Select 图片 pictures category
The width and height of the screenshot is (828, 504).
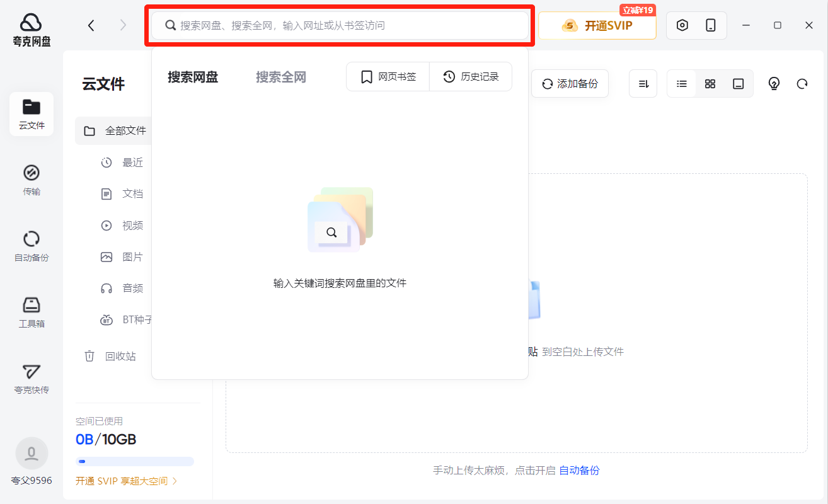[x=123, y=257]
